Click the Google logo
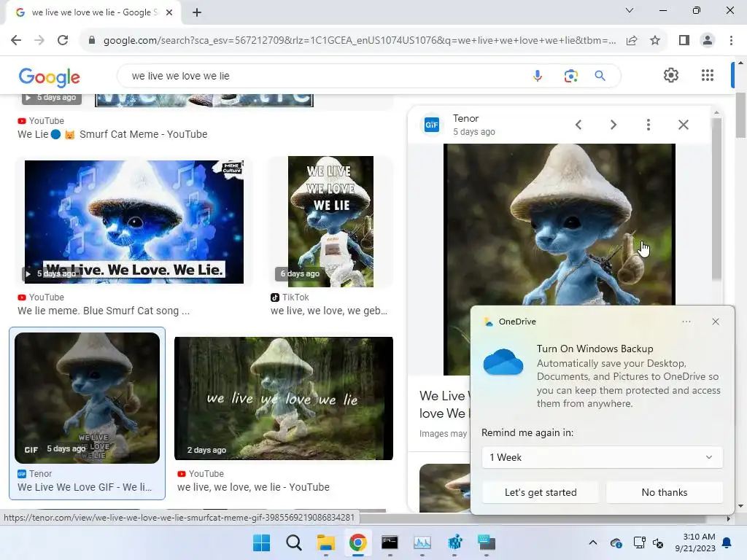Viewport: 747px width, 560px height. [50, 77]
